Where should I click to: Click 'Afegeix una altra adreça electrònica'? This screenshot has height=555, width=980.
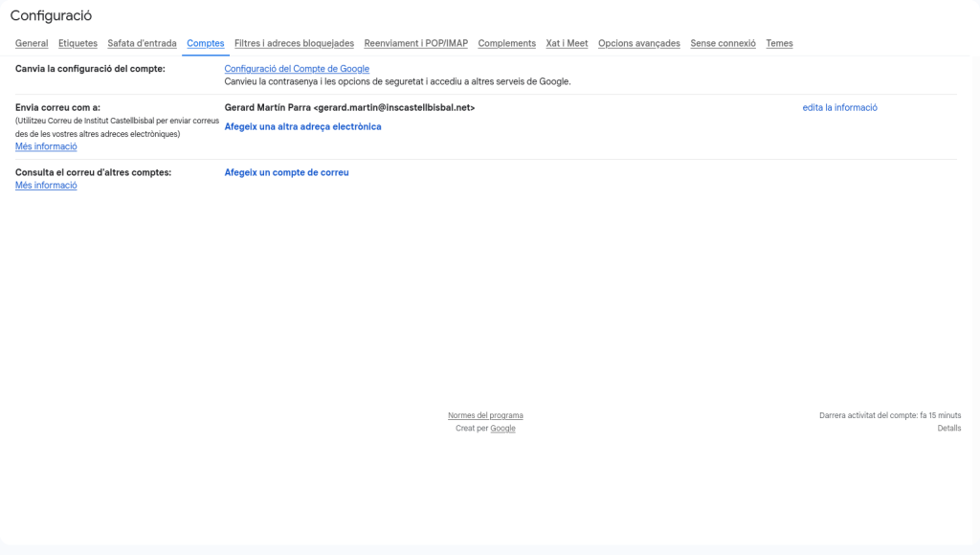point(302,126)
